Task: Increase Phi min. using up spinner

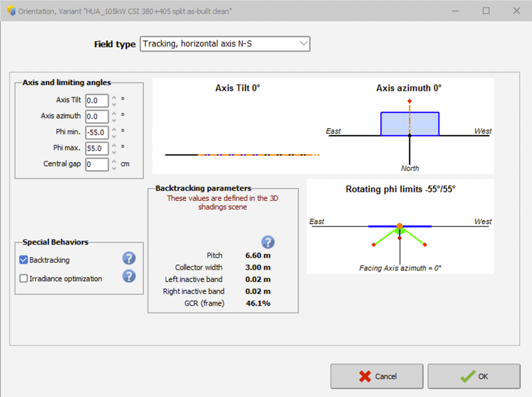Action: (114, 129)
